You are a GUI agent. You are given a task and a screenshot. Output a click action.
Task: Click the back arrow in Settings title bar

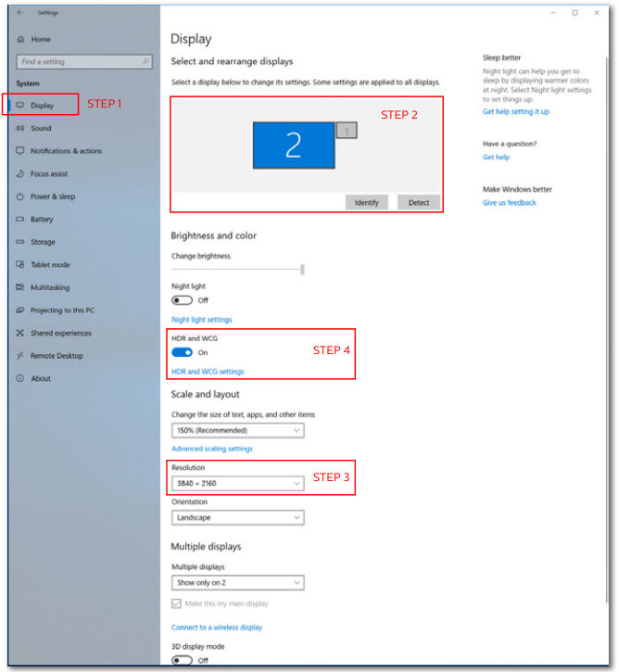click(20, 12)
